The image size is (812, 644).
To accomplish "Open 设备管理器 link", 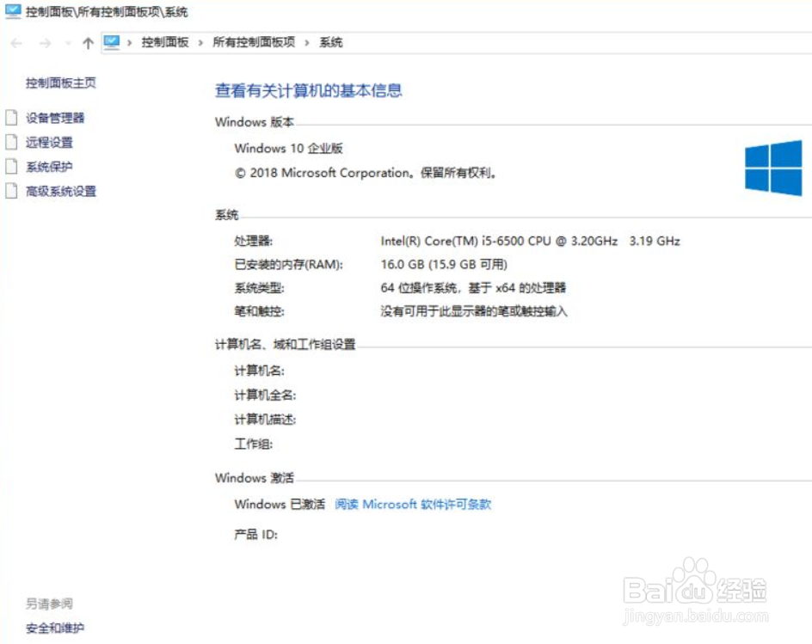I will coord(55,118).
